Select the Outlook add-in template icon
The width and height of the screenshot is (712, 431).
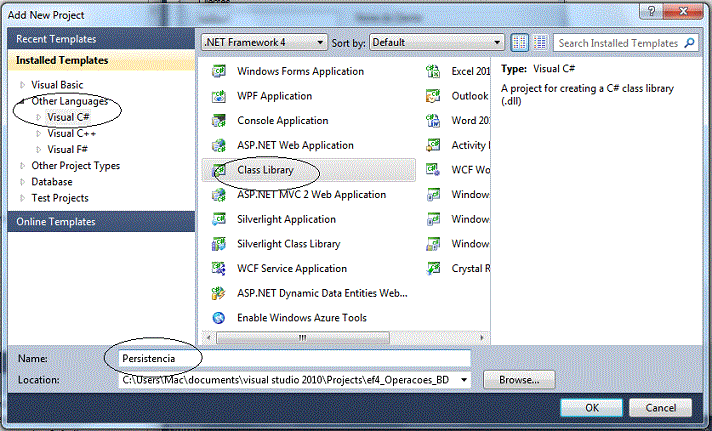[x=433, y=96]
